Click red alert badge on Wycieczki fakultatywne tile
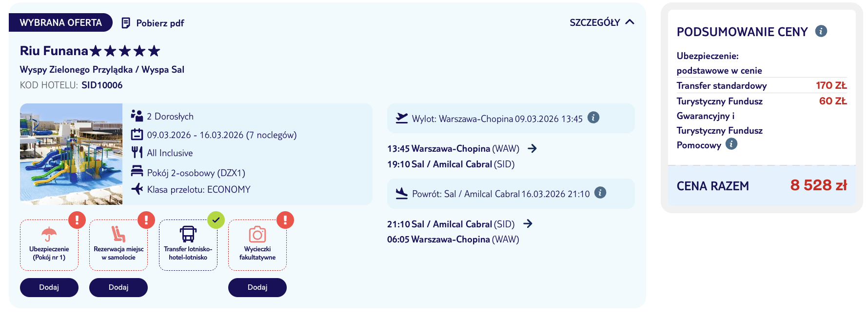Screen dimensions: 868x321 coord(285,220)
